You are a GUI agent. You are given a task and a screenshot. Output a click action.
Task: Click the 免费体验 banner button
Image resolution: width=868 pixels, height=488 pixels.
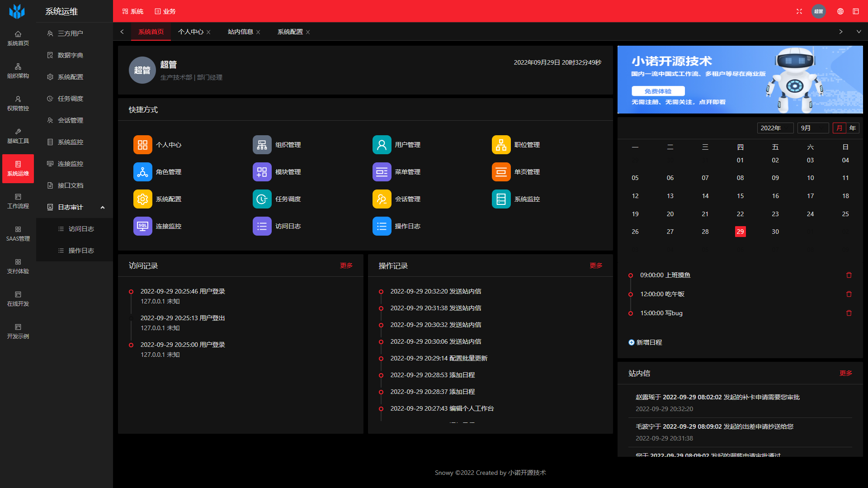tap(658, 91)
